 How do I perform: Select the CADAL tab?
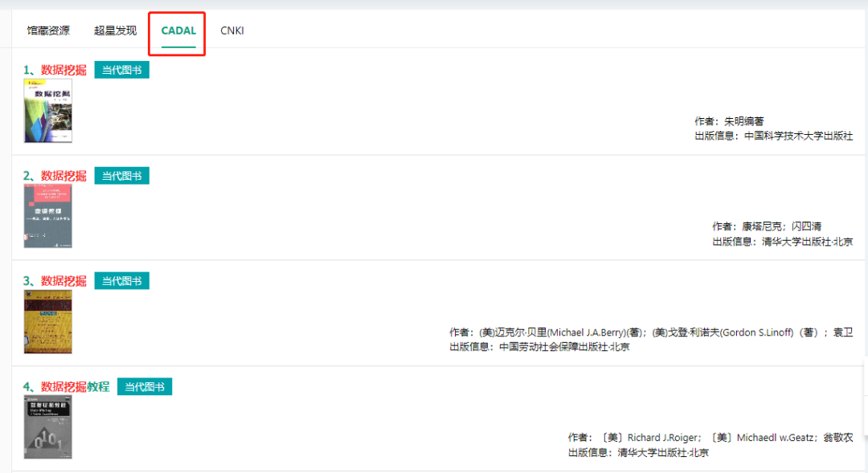178,31
